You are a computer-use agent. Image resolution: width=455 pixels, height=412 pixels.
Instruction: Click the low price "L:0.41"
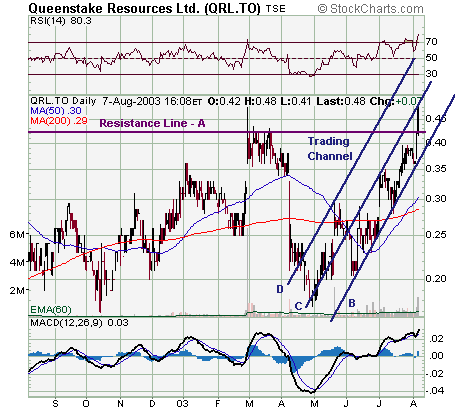pyautogui.click(x=296, y=101)
